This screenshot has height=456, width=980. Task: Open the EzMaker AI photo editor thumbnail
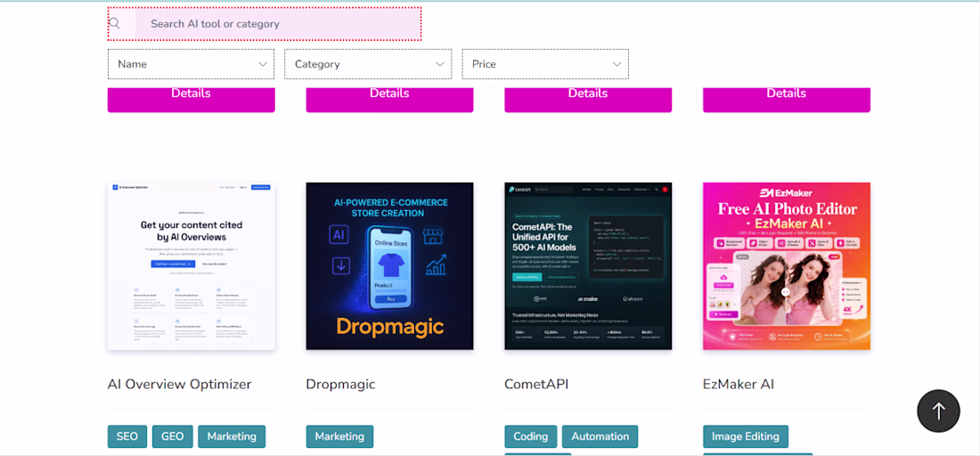coord(787,266)
